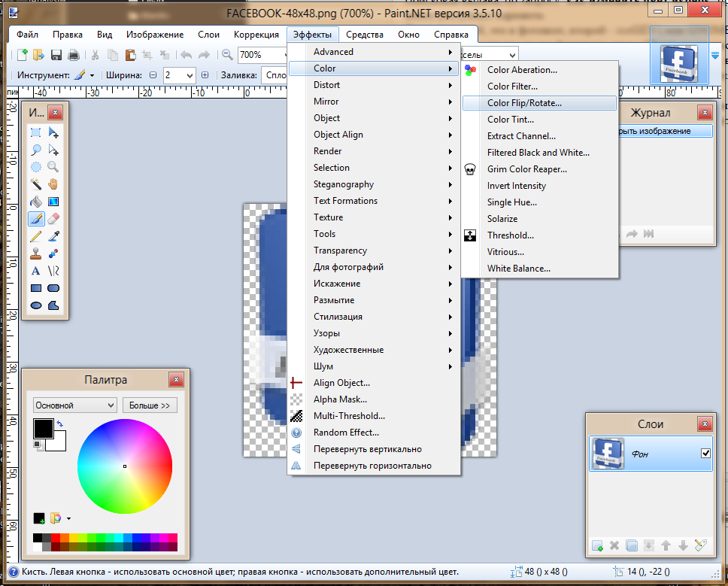This screenshot has width=728, height=586.
Task: Select the Pencil tool
Action: [x=36, y=236]
